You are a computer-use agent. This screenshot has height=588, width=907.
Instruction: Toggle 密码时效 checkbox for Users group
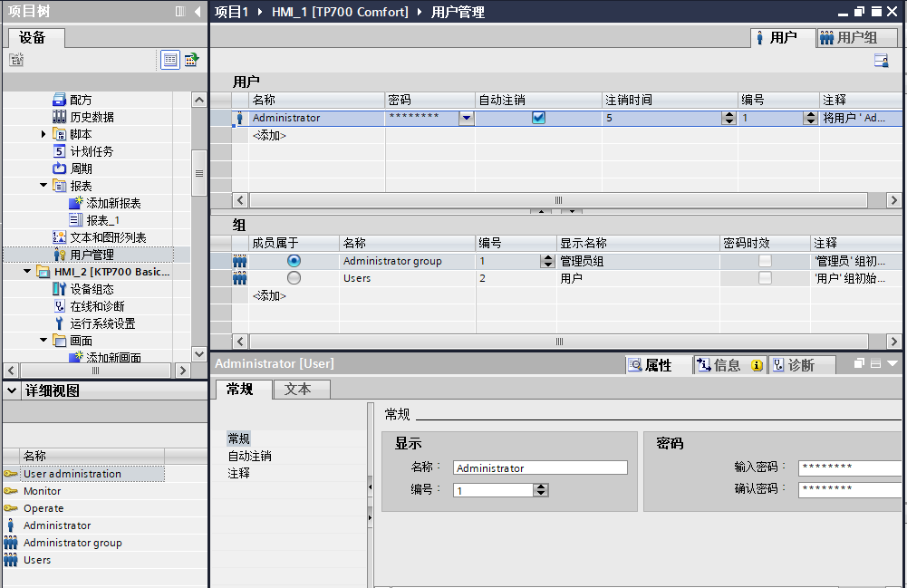coord(765,278)
